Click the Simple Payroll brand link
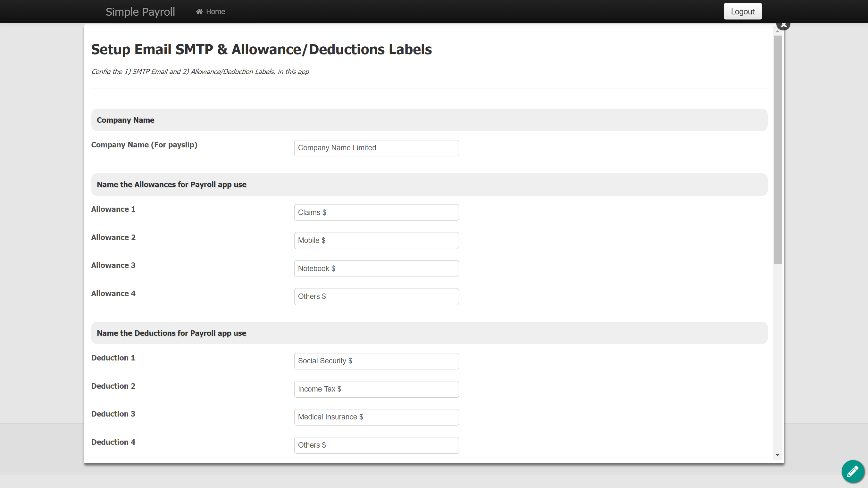The width and height of the screenshot is (868, 488). pos(140,12)
